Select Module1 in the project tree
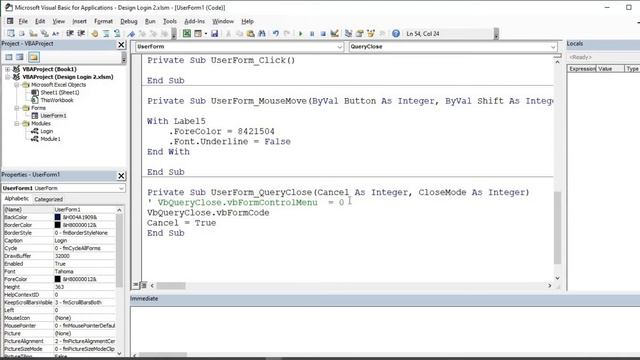 pos(50,139)
